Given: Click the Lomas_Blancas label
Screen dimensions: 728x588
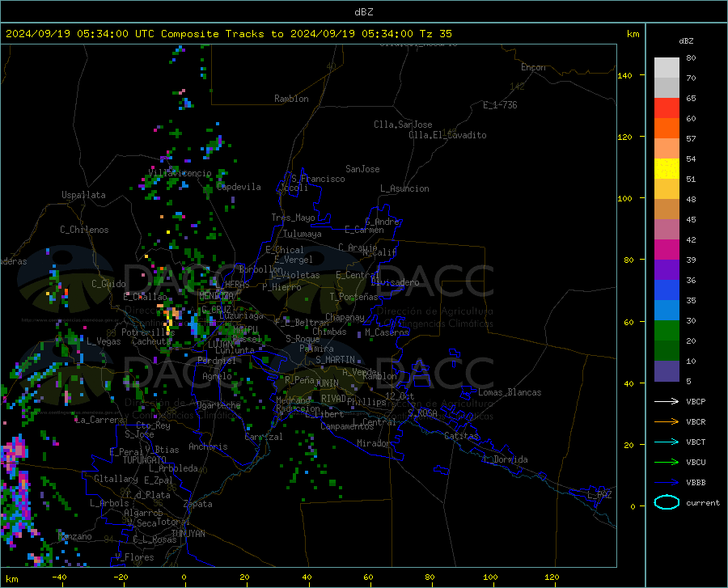Looking at the screenshot, I should (x=510, y=392).
